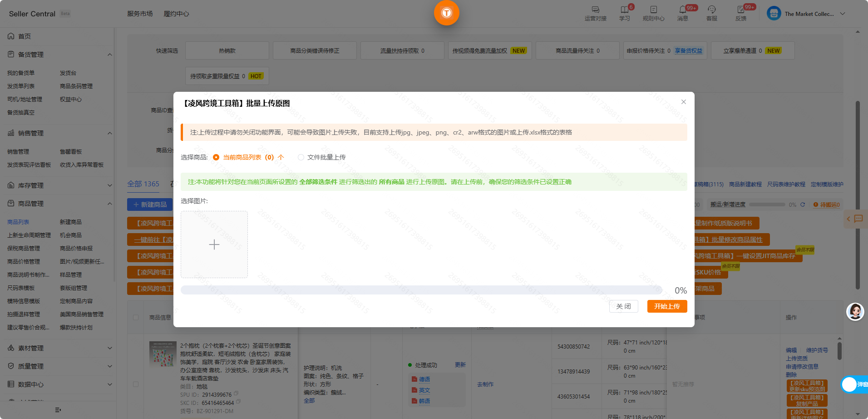
Task: Open the 服务市场 menu item
Action: click(139, 14)
